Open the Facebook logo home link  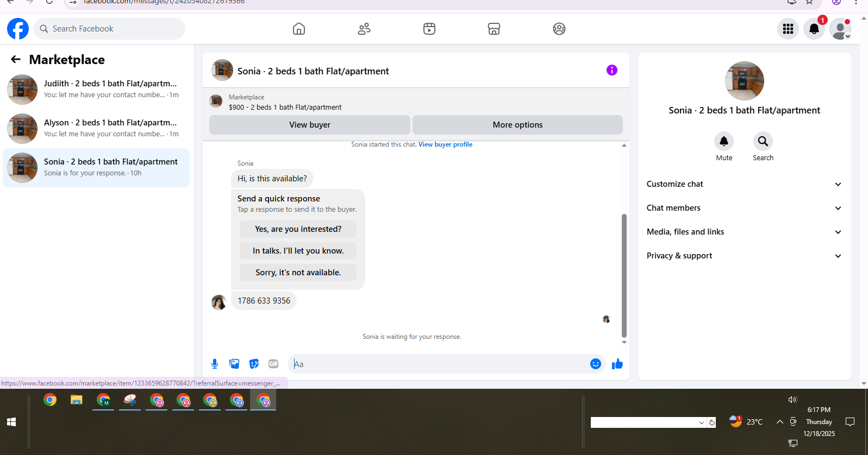click(x=18, y=29)
